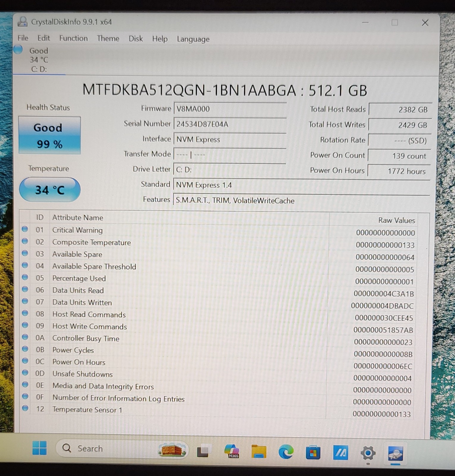Open the Microsoft 365 Copilot taskbar app
Screen dimensions: 455x476
[232, 451]
